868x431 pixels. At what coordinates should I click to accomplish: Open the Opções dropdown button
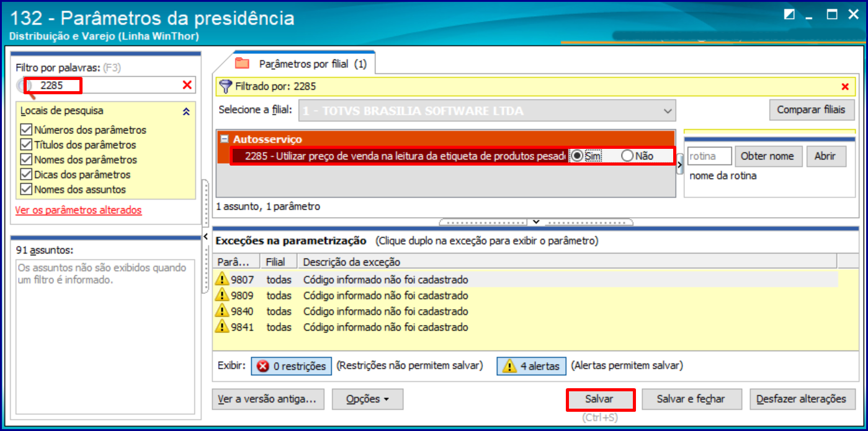pyautogui.click(x=367, y=399)
